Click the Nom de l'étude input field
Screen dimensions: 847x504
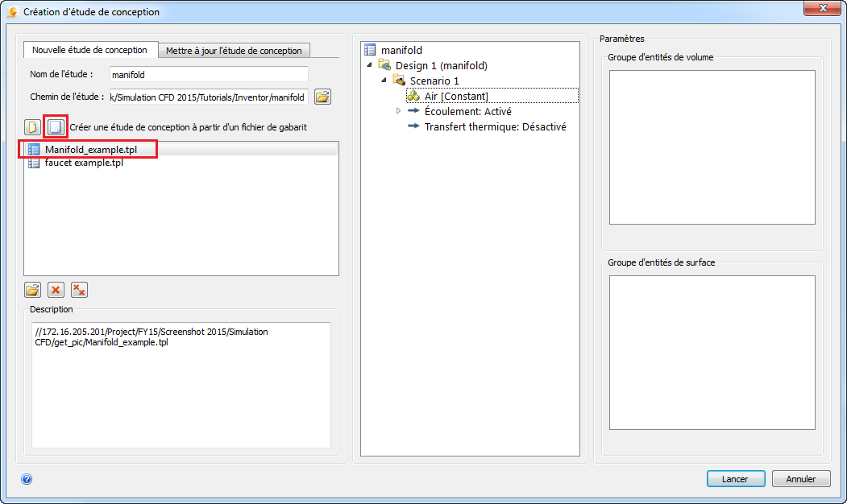click(209, 74)
